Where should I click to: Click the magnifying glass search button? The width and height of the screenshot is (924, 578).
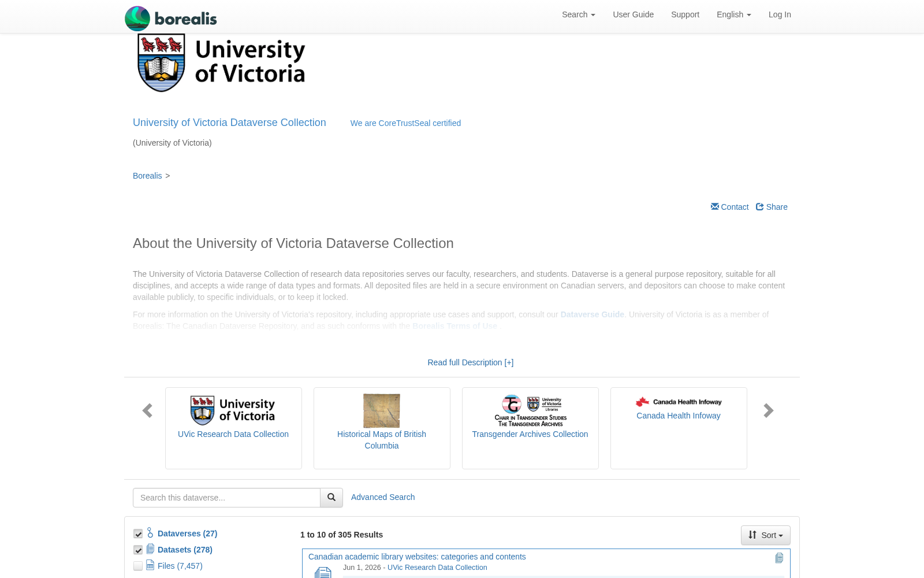pos(331,498)
